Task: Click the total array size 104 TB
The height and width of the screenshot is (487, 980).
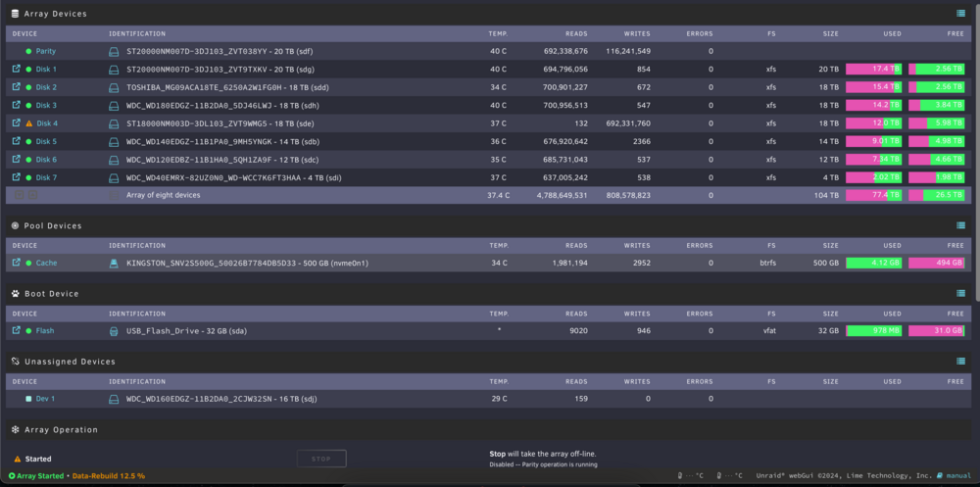Action: (x=826, y=195)
